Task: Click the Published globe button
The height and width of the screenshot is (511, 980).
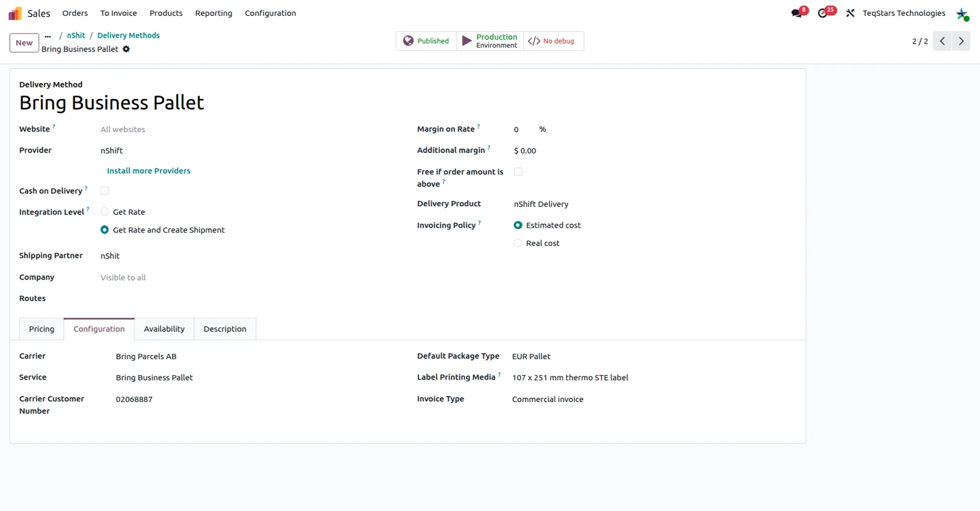Action: pos(426,41)
